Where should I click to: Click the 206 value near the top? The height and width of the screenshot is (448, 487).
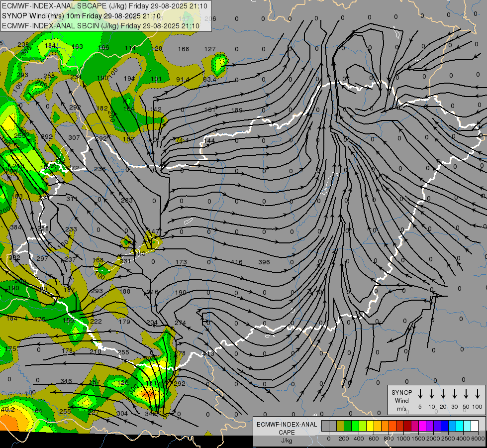[x=210, y=18]
